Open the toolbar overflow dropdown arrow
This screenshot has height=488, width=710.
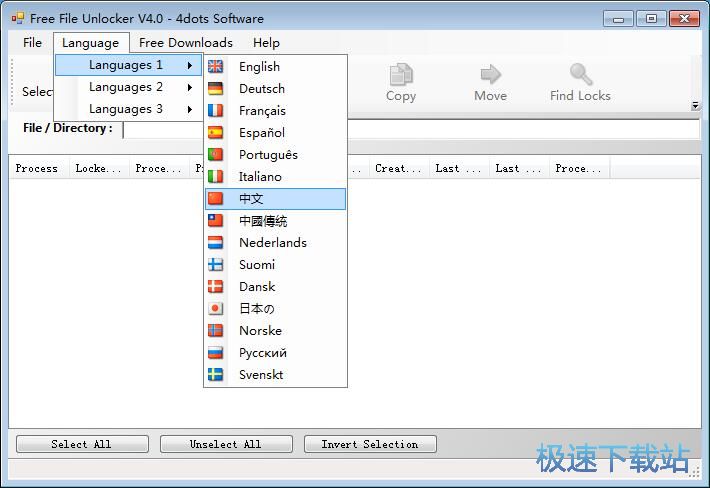click(695, 106)
